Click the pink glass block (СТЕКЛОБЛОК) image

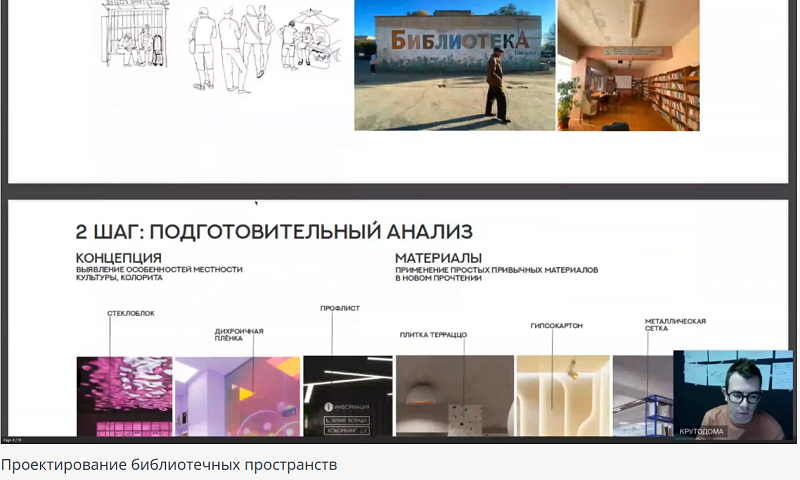[124, 396]
